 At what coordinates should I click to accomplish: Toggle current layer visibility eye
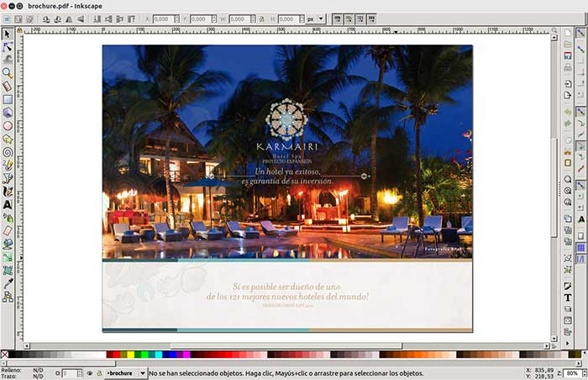(90, 373)
